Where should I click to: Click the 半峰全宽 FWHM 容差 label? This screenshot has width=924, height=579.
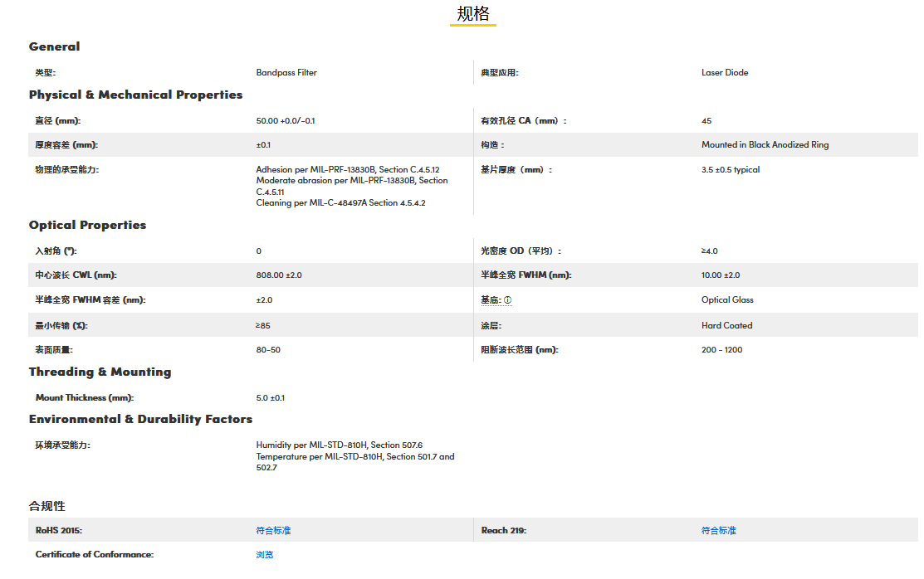[x=90, y=300]
